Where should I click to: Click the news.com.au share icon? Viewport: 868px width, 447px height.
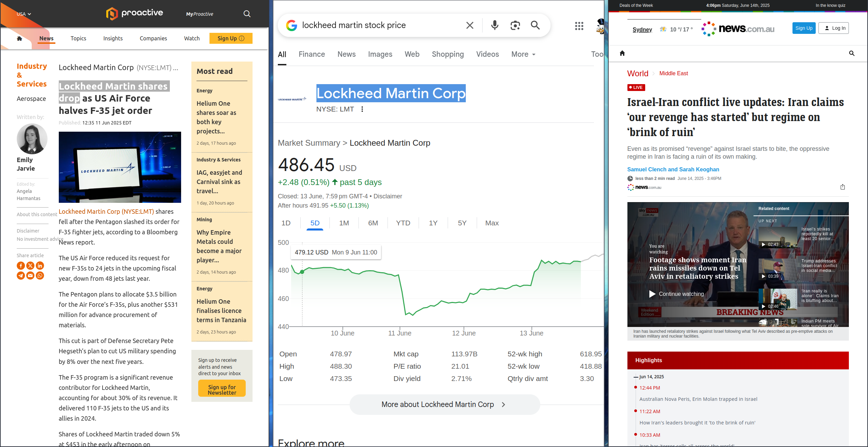(x=843, y=187)
